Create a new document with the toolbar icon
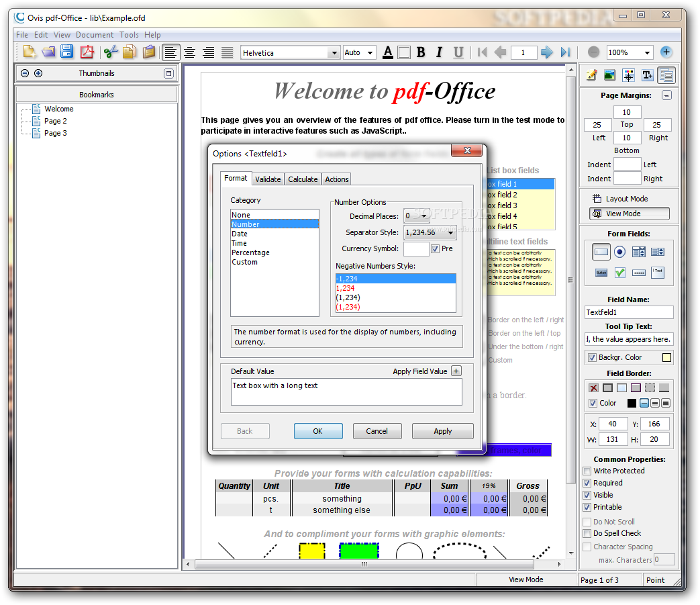The height and width of the screenshot is (605, 700). [29, 52]
